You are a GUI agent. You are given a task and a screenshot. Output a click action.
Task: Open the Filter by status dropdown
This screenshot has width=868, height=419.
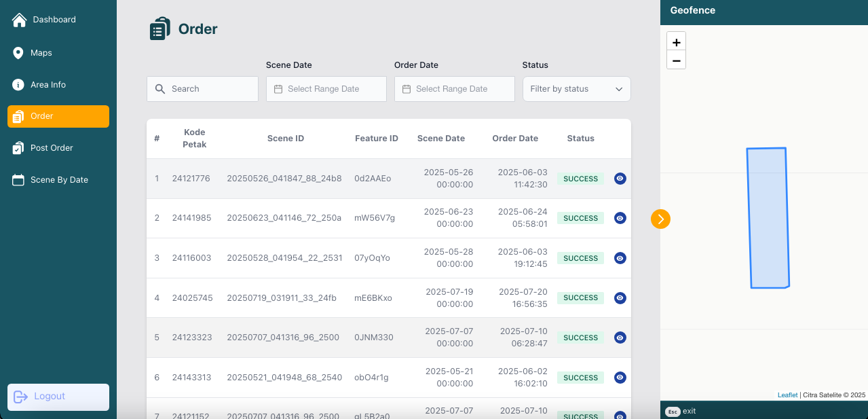(x=576, y=89)
